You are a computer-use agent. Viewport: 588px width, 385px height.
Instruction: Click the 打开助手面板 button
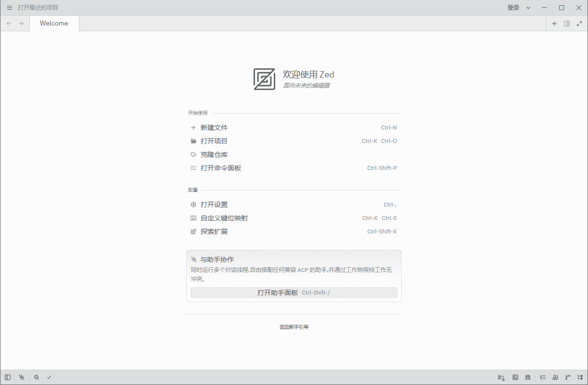(x=294, y=293)
